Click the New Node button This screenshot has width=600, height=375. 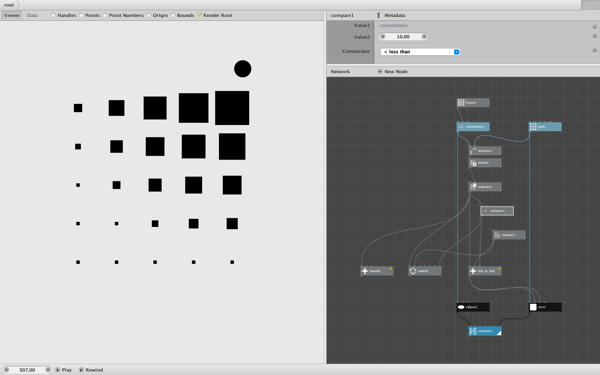click(393, 72)
